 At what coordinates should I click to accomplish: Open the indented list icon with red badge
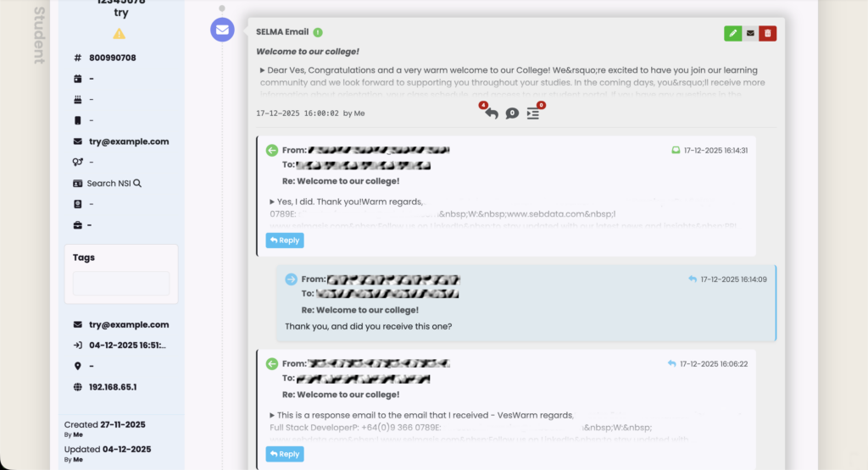pos(533,113)
